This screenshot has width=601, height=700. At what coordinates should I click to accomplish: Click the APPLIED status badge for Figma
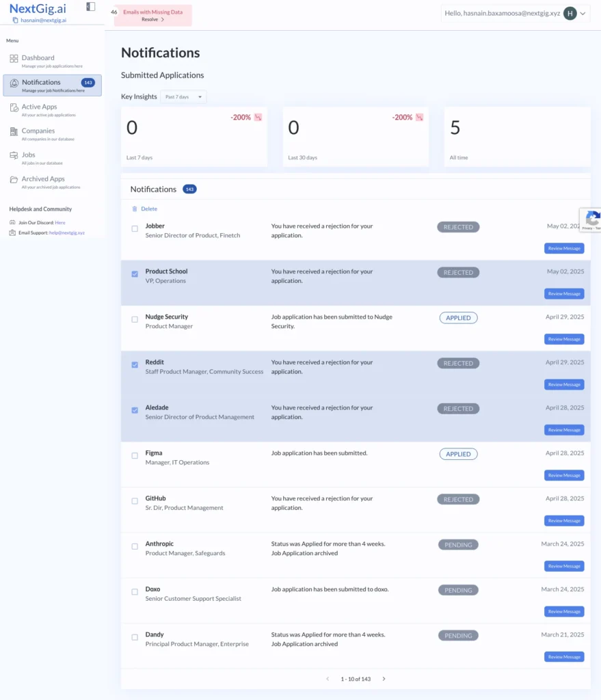[458, 454]
